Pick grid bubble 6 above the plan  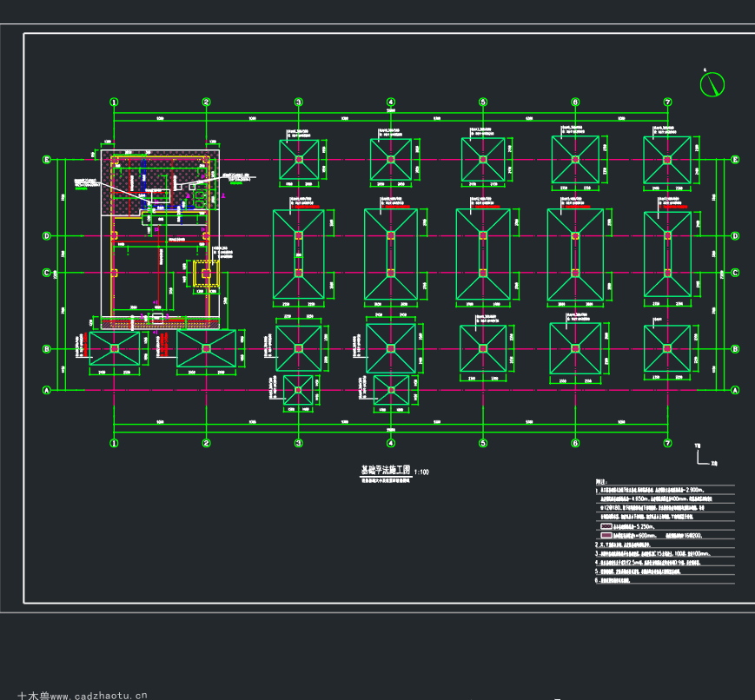coord(575,102)
